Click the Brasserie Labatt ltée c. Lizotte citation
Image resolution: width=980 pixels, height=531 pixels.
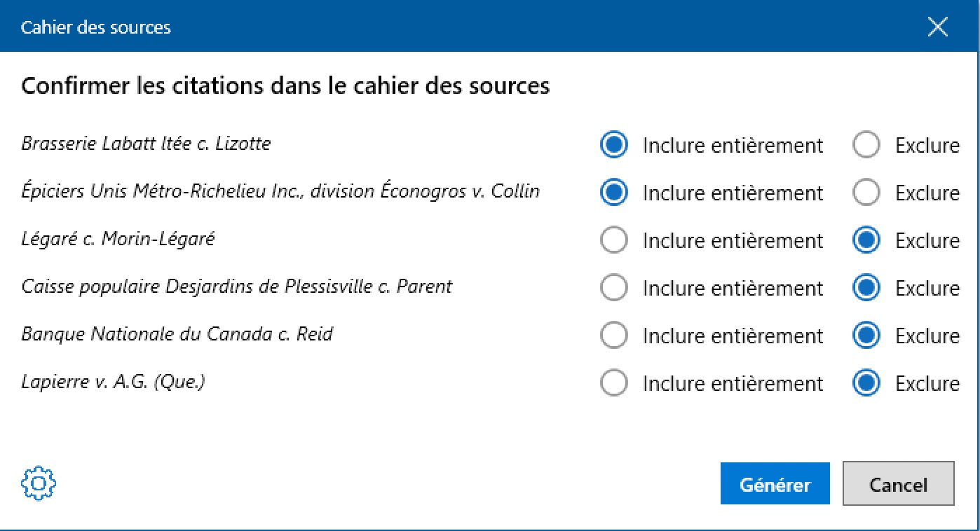point(146,144)
